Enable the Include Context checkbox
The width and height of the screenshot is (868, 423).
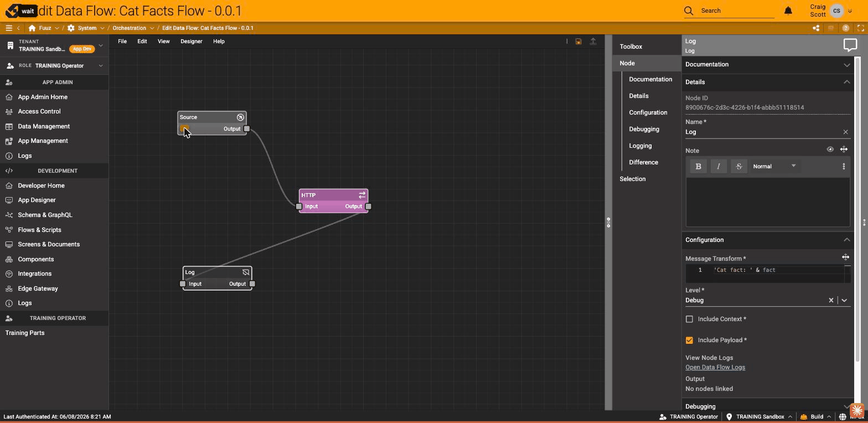[689, 319]
